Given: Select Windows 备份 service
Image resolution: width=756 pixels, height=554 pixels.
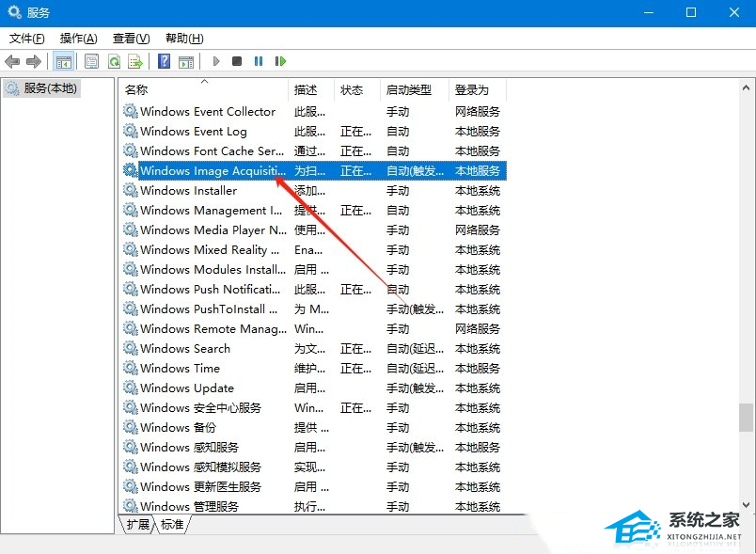Looking at the screenshot, I should click(x=314, y=428).
